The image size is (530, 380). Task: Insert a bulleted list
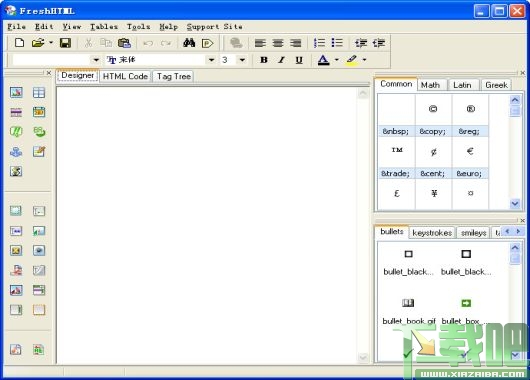(x=337, y=43)
